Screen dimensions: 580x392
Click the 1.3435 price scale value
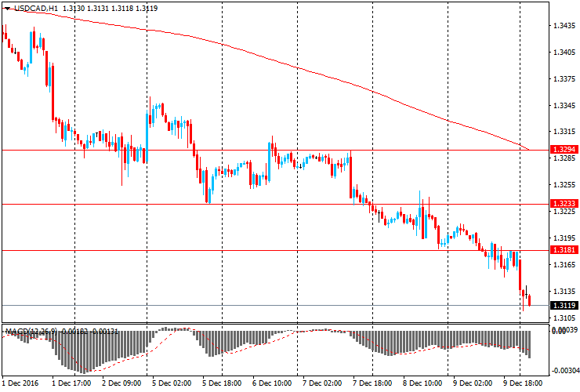click(564, 26)
